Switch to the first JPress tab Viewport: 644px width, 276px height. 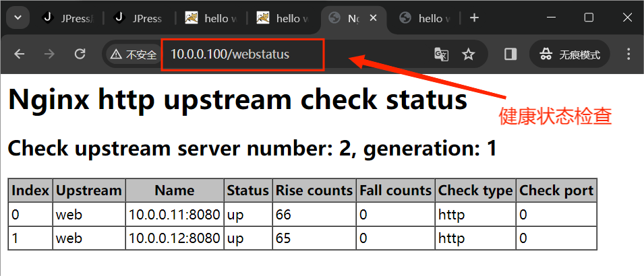(x=68, y=18)
